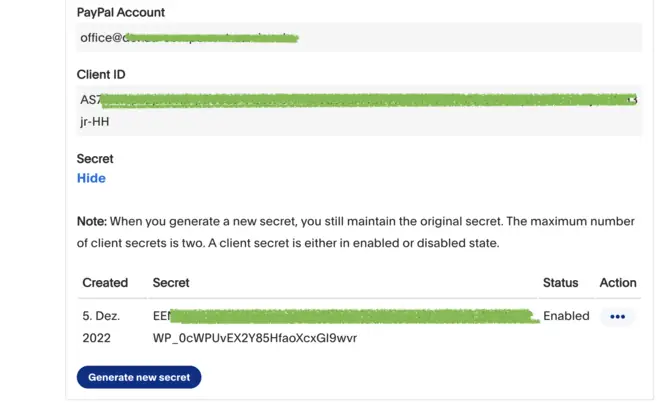
Task: Click the jr-HH Client ID ending
Action: [94, 121]
